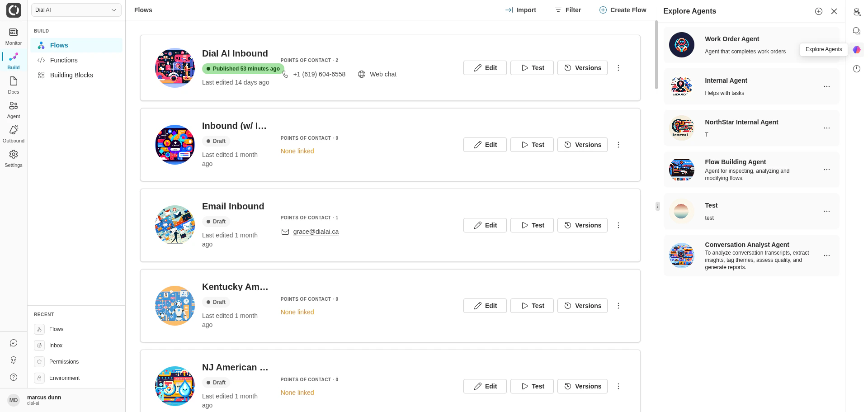Screen dimensions: 868x412
Task: Open more options for Dial AI Inbound
Action: [618, 68]
